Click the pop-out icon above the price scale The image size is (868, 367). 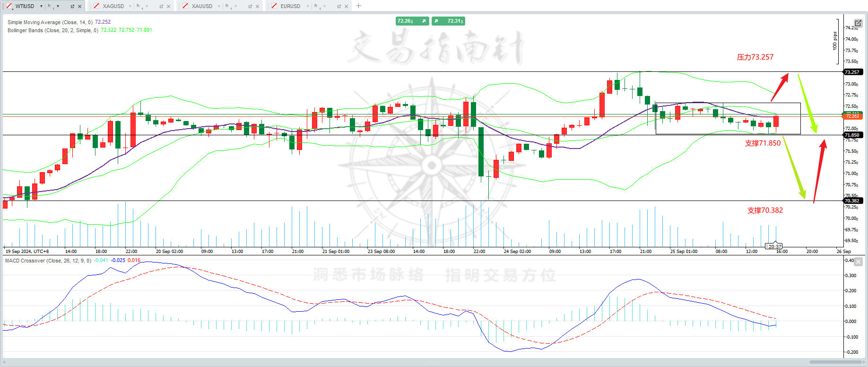click(858, 23)
